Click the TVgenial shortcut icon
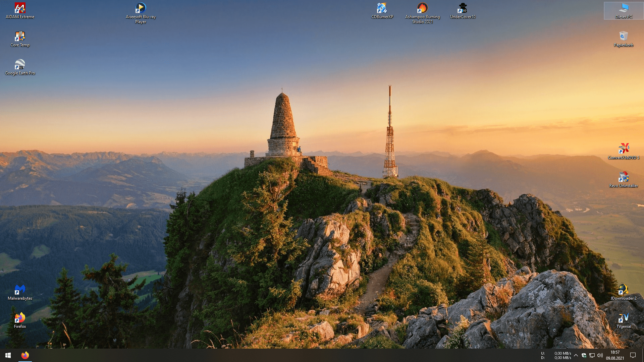This screenshot has width=644, height=362. pyautogui.click(x=624, y=318)
